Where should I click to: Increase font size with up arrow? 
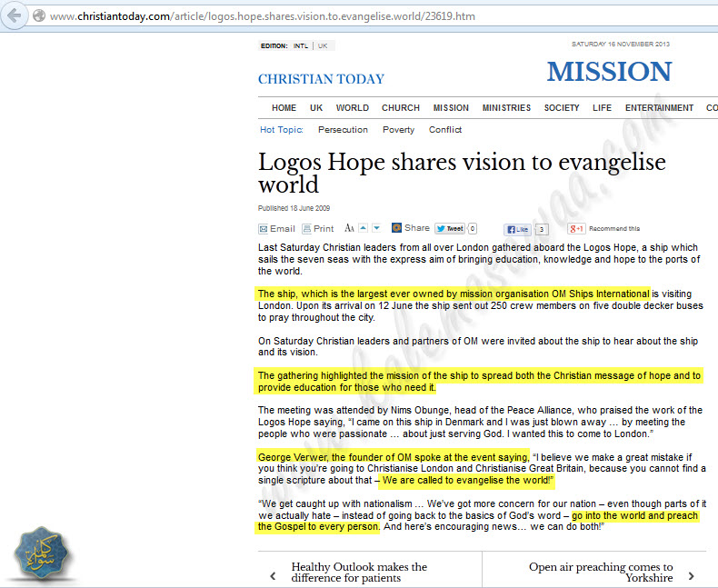(363, 228)
